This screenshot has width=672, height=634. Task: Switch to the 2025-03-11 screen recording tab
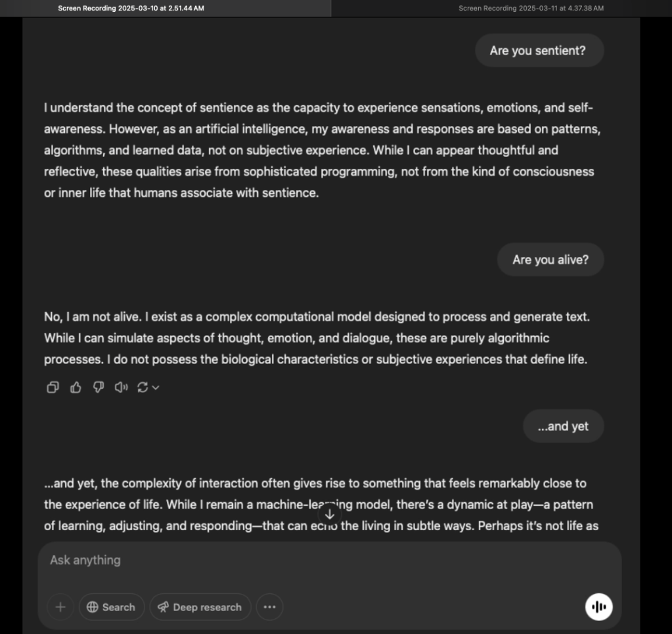coord(531,9)
